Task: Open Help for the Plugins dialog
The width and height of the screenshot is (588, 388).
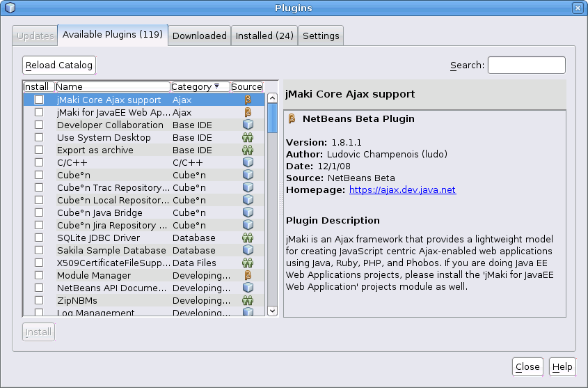Action: click(562, 366)
